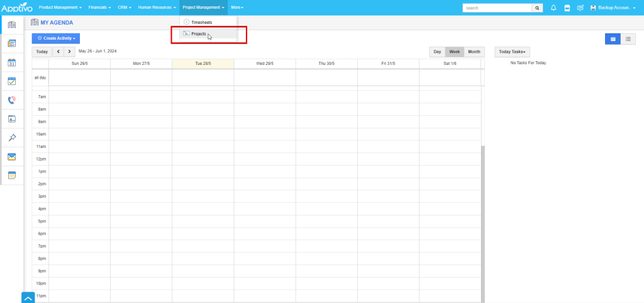Click the search magnifier button

pyautogui.click(x=537, y=8)
